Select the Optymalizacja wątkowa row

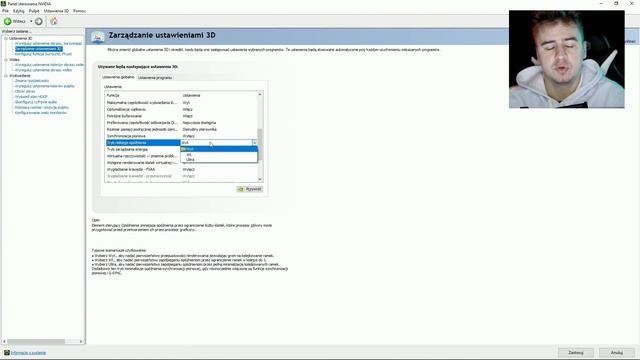click(181, 109)
